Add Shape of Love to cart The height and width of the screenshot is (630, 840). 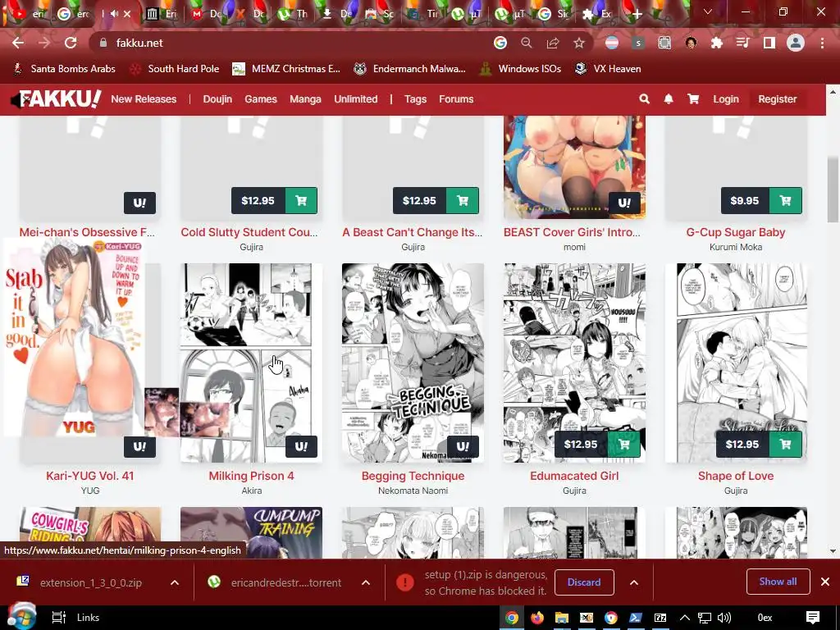[785, 444]
